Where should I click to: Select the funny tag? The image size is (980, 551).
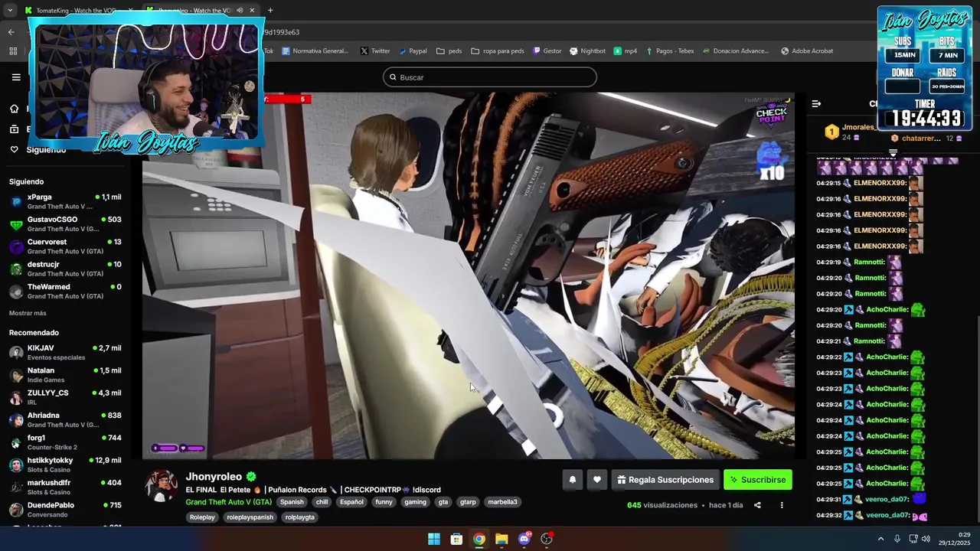coord(384,502)
